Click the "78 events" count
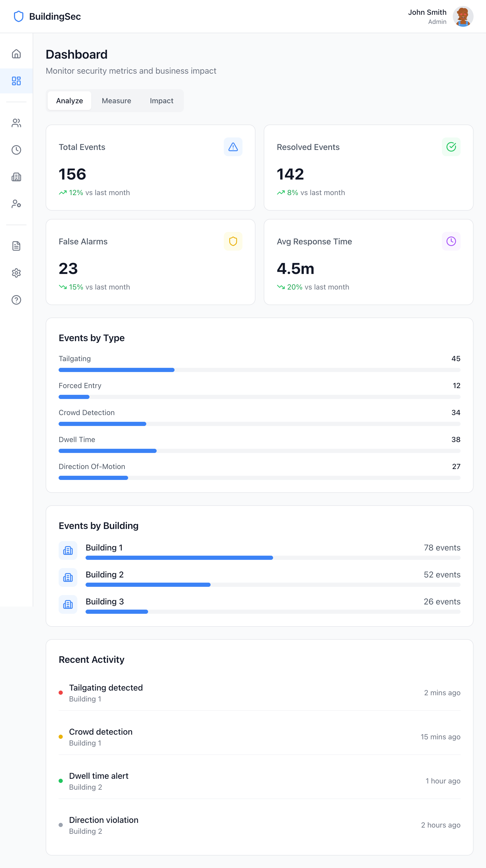 pyautogui.click(x=442, y=548)
